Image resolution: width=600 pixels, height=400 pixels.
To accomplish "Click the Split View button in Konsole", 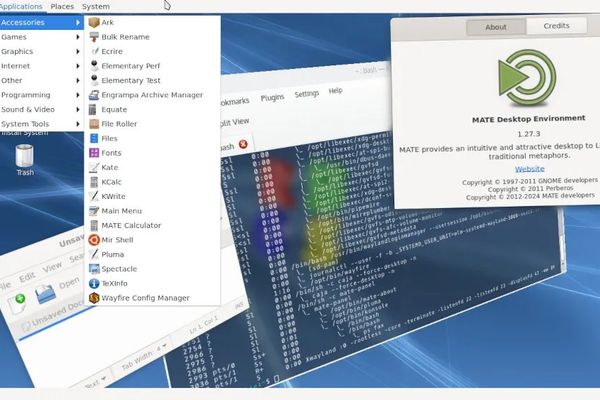I will 234,122.
